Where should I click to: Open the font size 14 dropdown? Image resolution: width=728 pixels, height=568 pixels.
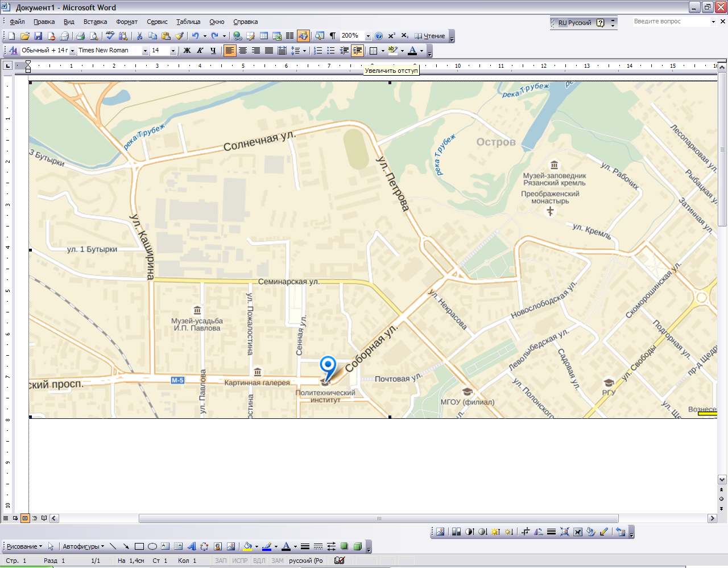tap(173, 51)
